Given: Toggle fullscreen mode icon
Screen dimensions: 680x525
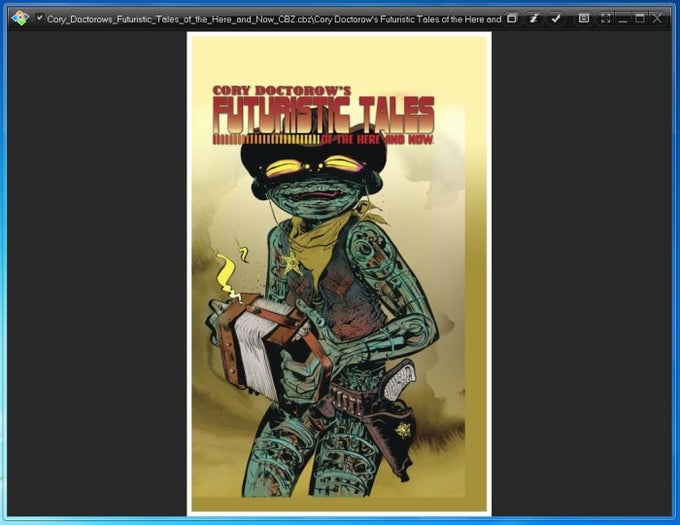Looking at the screenshot, I should point(605,18).
